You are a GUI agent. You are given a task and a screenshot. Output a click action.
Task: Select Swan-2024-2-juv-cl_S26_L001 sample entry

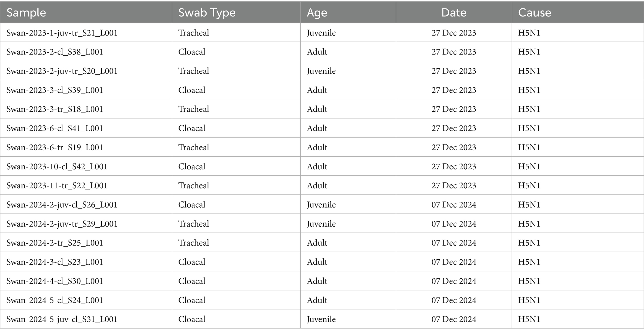(62, 205)
